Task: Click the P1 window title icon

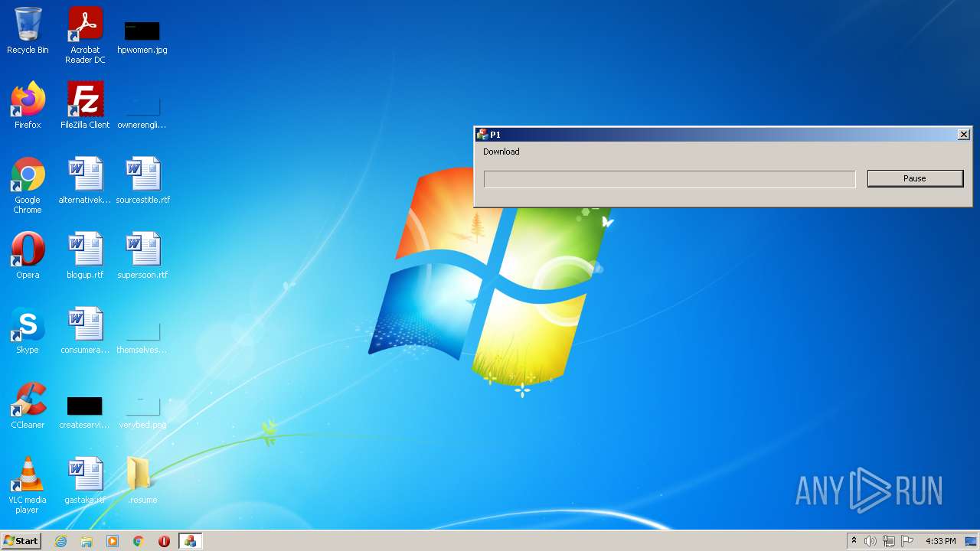Action: tap(482, 135)
